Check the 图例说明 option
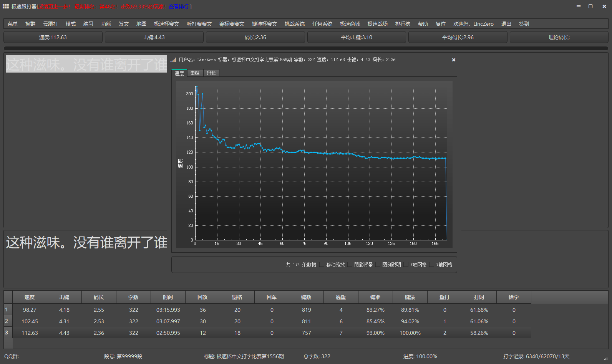The width and height of the screenshot is (612, 364). coord(378,265)
